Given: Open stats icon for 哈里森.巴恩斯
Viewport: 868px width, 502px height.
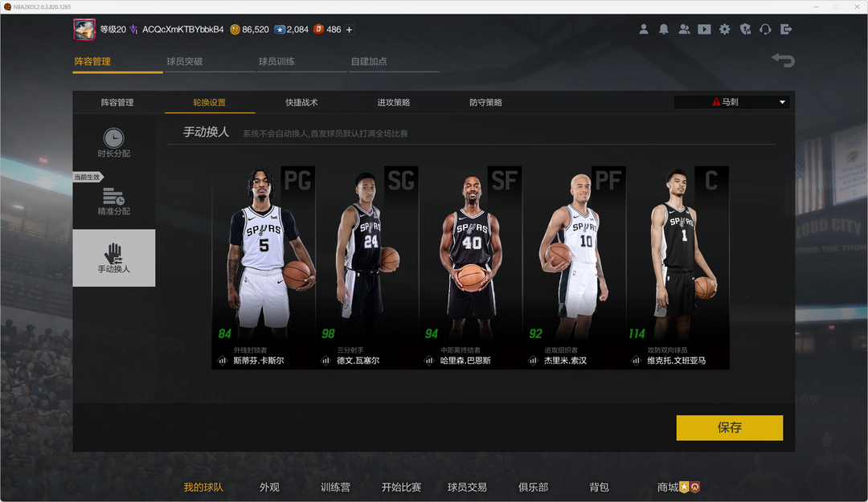Looking at the screenshot, I should click(429, 361).
